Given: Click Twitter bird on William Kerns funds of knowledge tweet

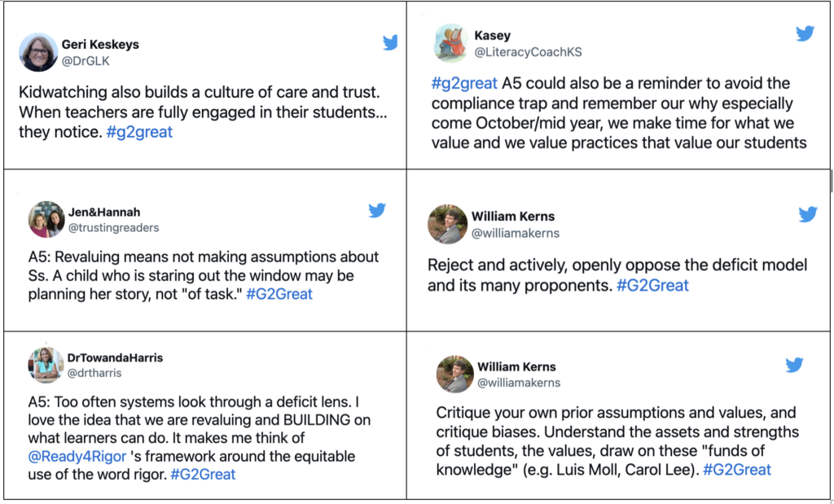Looking at the screenshot, I should 794,365.
